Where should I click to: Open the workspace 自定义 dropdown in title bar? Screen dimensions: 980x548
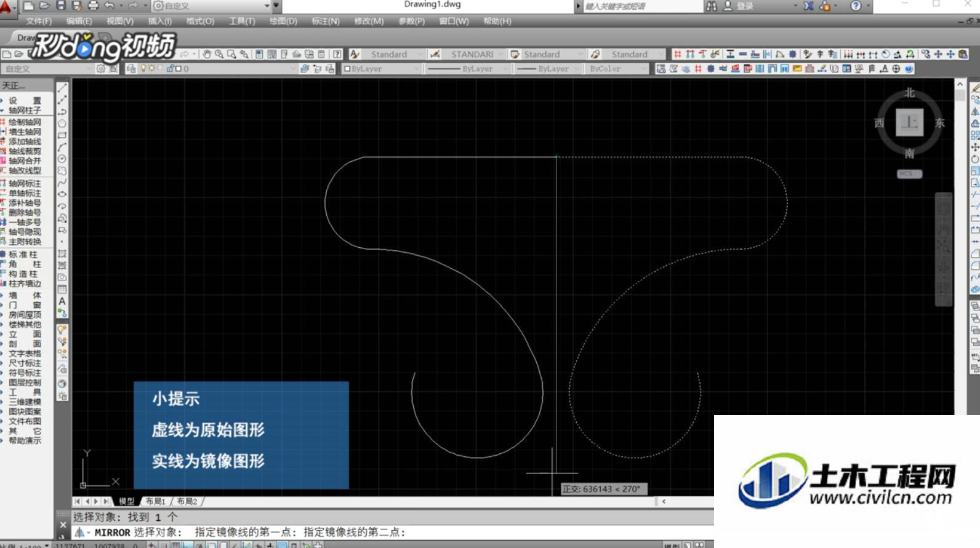(211, 6)
